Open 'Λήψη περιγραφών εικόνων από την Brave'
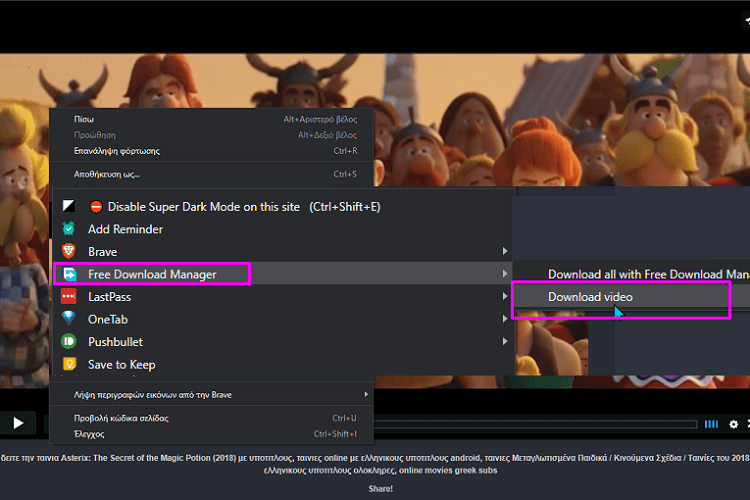The height and width of the screenshot is (500, 750). [213, 395]
